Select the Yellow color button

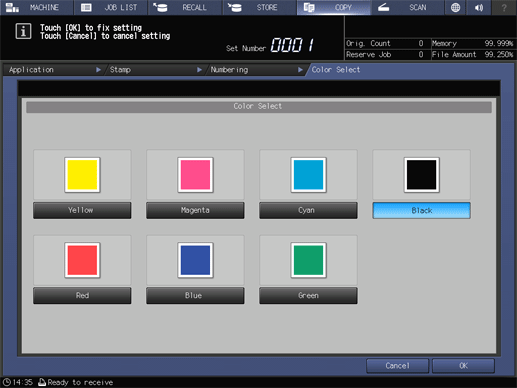82,210
